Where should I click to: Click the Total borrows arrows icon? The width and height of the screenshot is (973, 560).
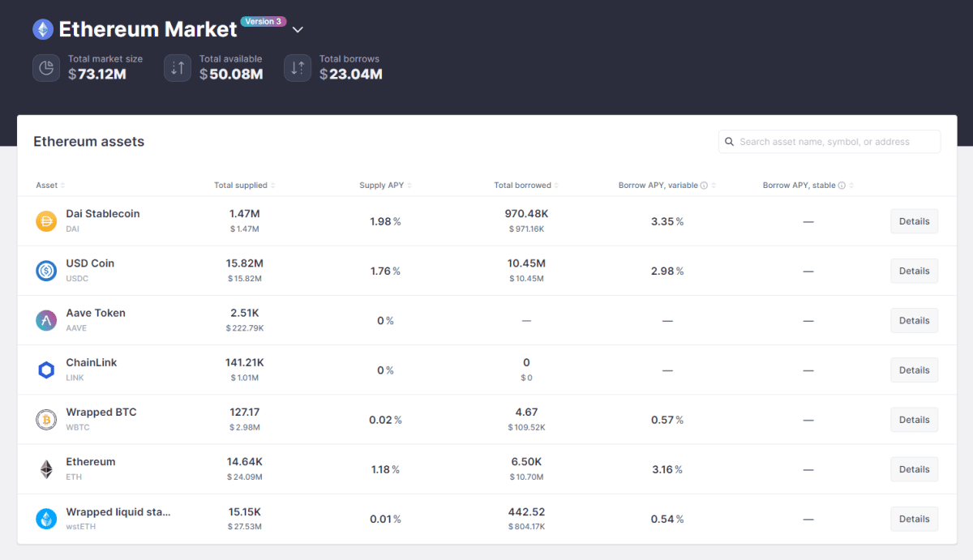pyautogui.click(x=298, y=67)
